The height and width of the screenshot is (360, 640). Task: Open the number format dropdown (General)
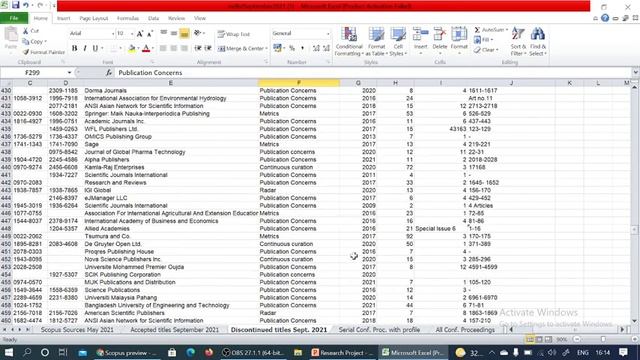(328, 33)
